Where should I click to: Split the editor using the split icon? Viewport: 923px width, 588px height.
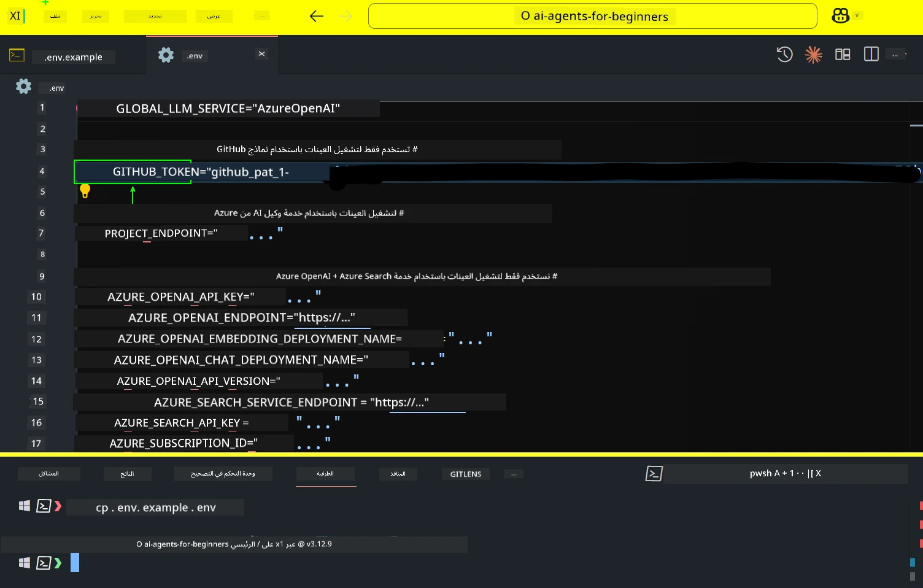tap(871, 54)
